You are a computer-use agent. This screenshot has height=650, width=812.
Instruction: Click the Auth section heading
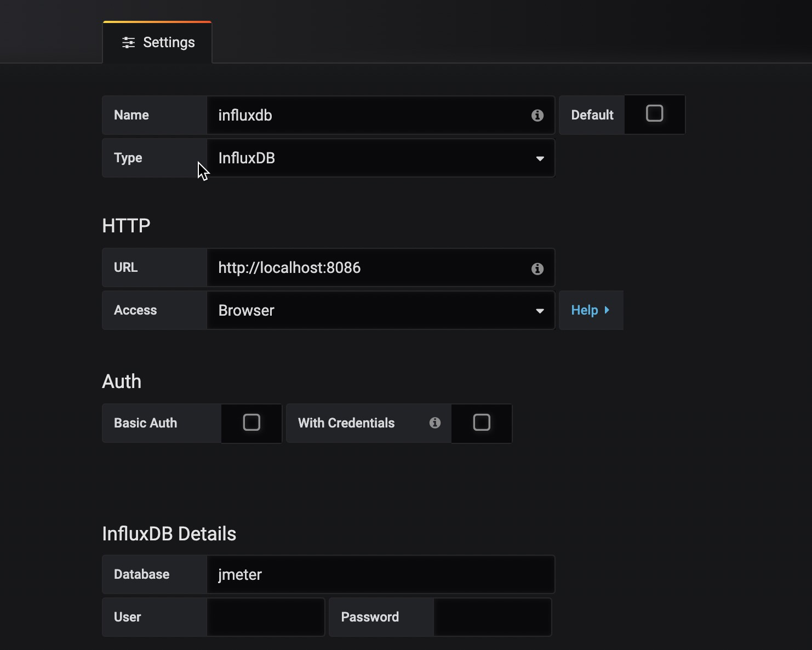tap(122, 381)
